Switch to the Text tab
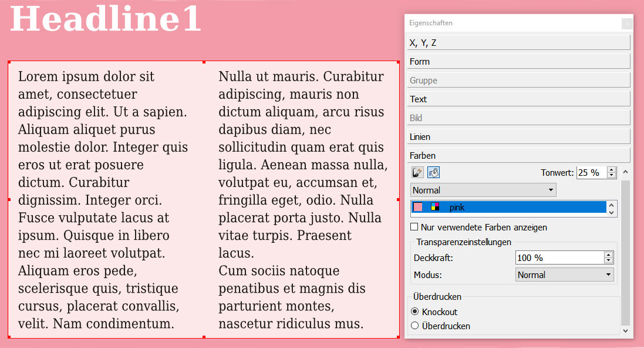This screenshot has height=348, width=644. (518, 99)
